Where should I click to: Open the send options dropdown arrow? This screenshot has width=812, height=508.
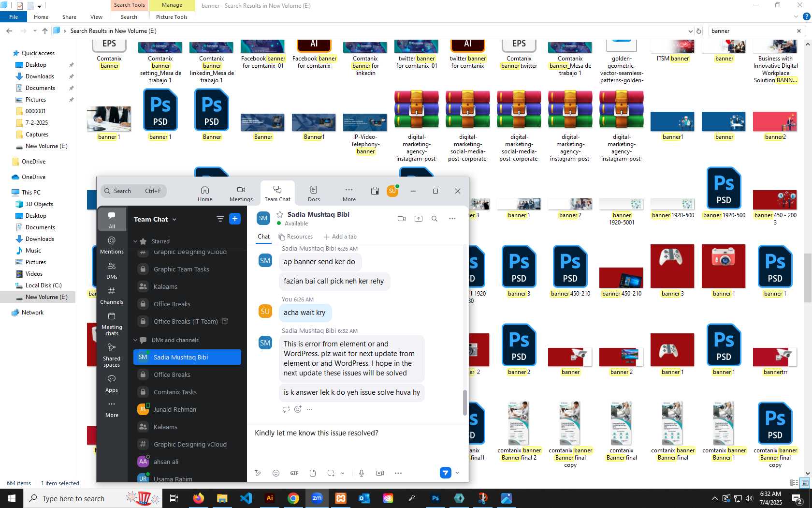click(x=457, y=473)
